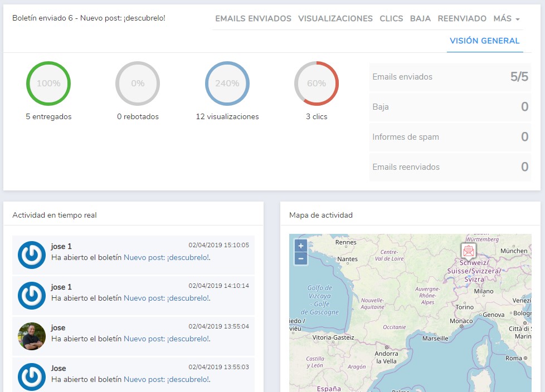Click the 60% clicks red circle gauge
This screenshot has height=392, width=545.
317,84
